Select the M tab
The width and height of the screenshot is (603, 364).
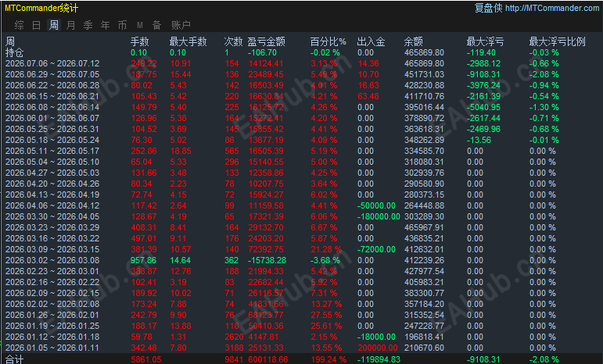[139, 25]
